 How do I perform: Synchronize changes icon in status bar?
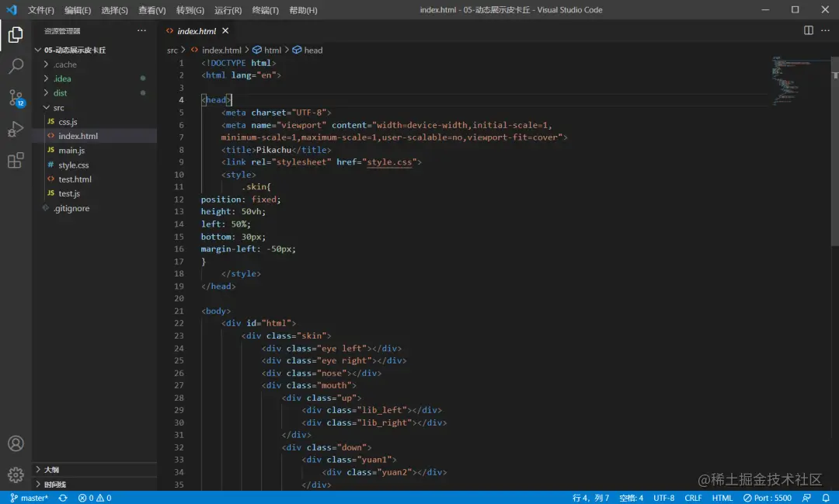point(63,498)
